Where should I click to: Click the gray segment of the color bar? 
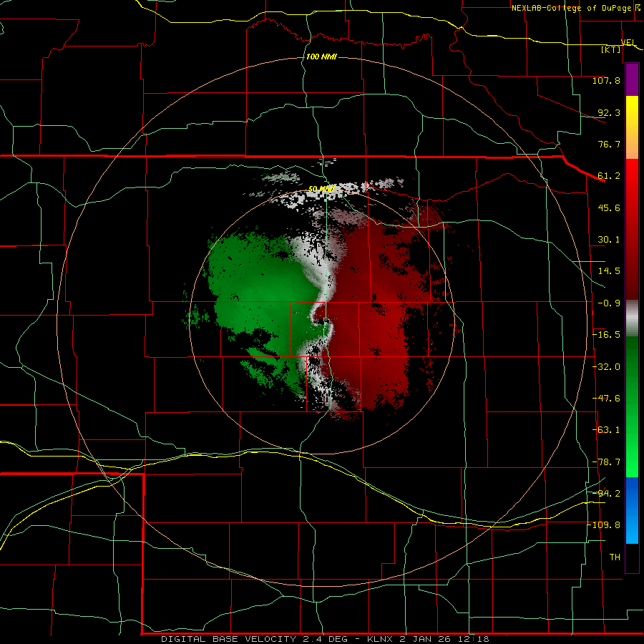632,318
